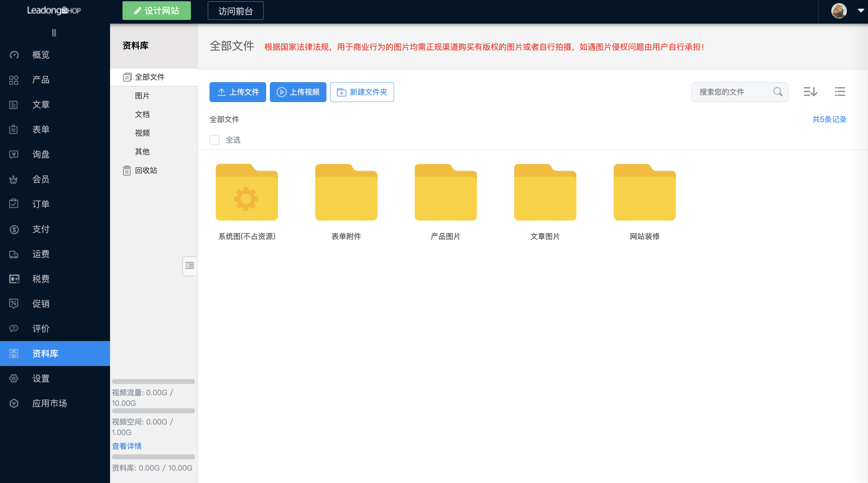Open user account dropdown arrow

point(861,11)
